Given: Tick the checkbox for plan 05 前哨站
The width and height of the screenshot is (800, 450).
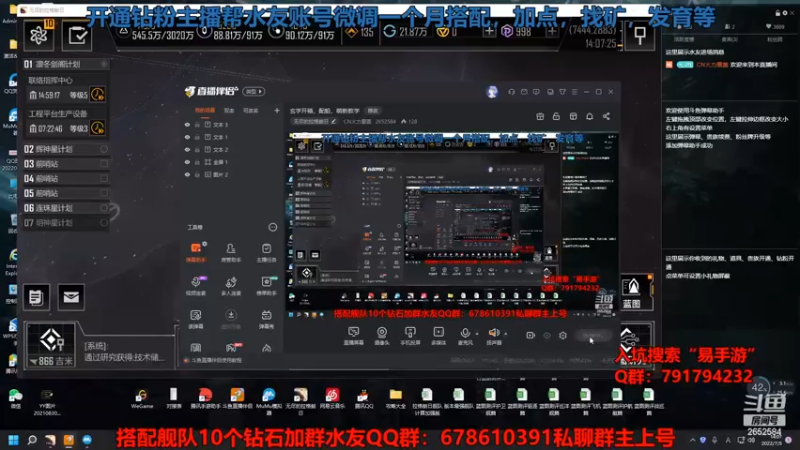Looking at the screenshot, I should pos(104,193).
